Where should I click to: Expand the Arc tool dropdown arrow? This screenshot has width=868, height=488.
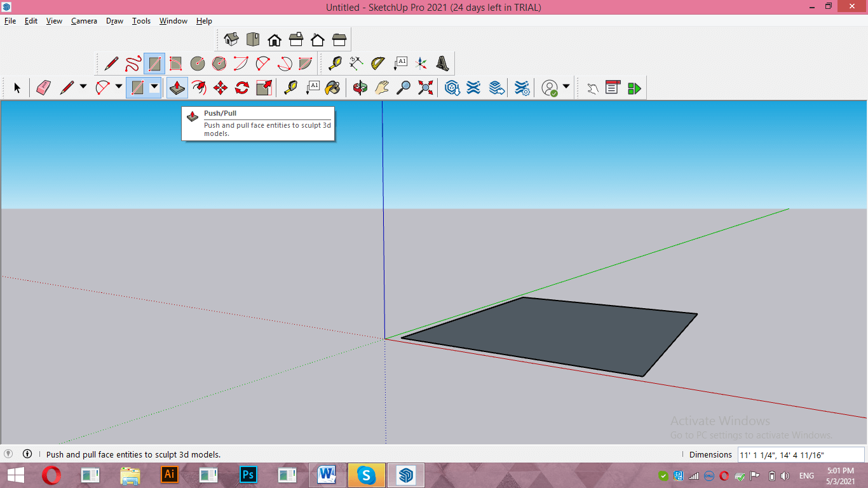[x=119, y=86]
